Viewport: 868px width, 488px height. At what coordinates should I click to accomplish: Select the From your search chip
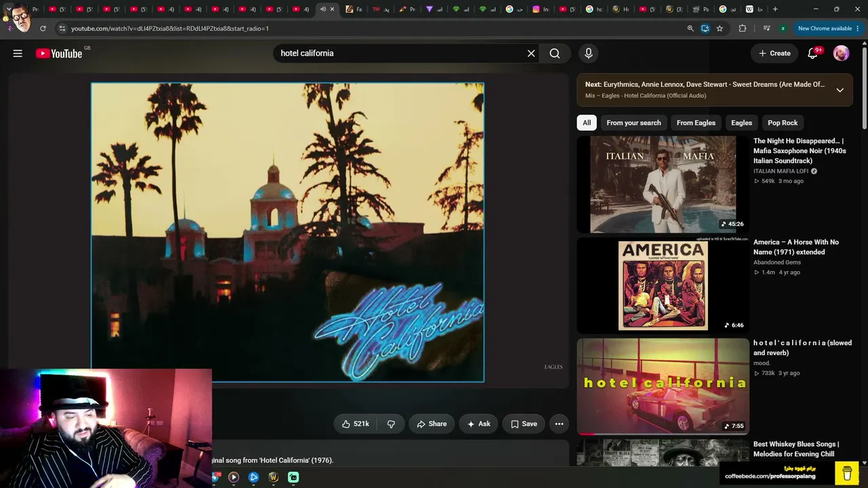633,123
